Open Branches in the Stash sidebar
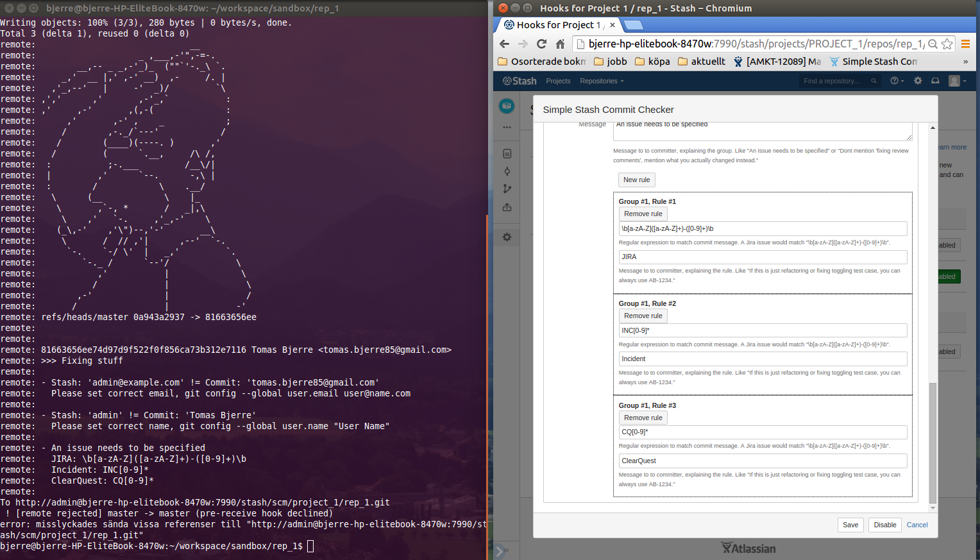Image resolution: width=980 pixels, height=560 pixels. click(x=507, y=189)
